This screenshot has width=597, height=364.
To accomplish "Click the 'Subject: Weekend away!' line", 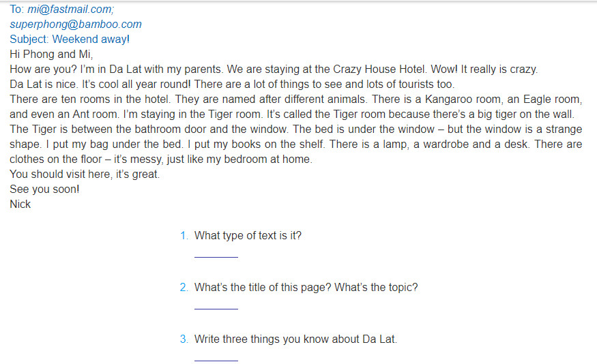I will 70,39.
